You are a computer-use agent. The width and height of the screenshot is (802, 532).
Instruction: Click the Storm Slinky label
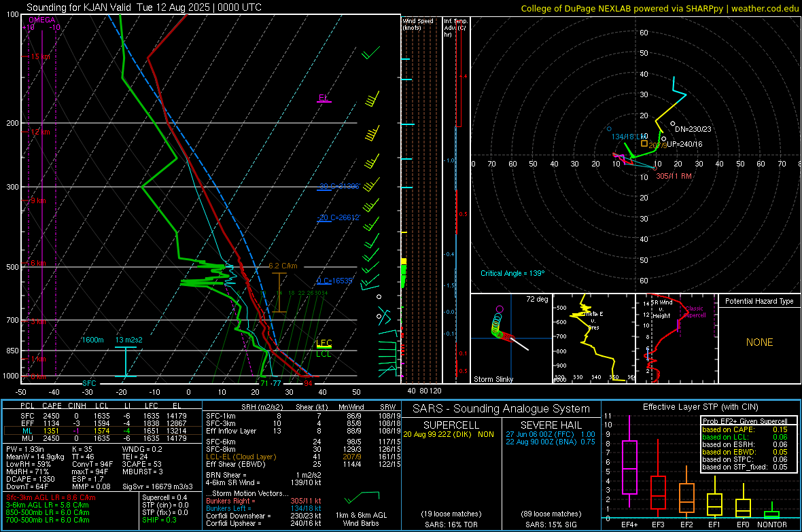(x=493, y=379)
